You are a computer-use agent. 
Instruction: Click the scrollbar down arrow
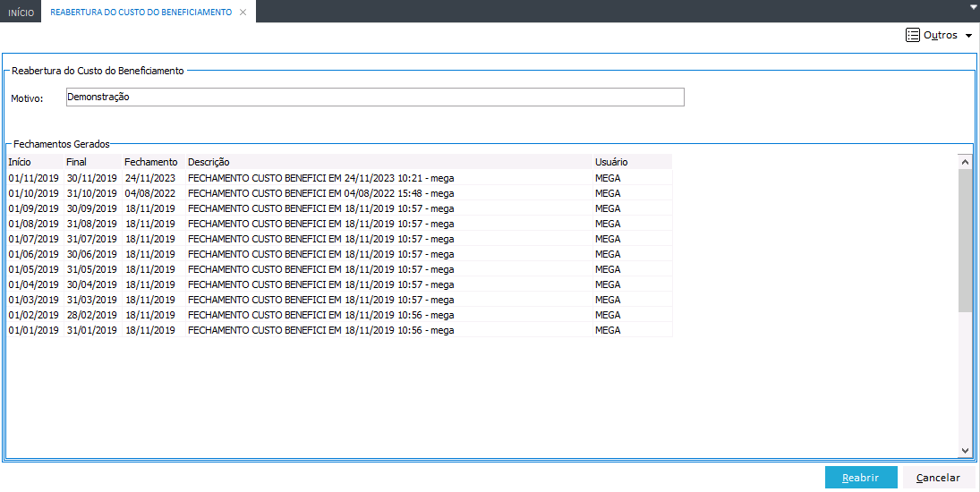[965, 450]
